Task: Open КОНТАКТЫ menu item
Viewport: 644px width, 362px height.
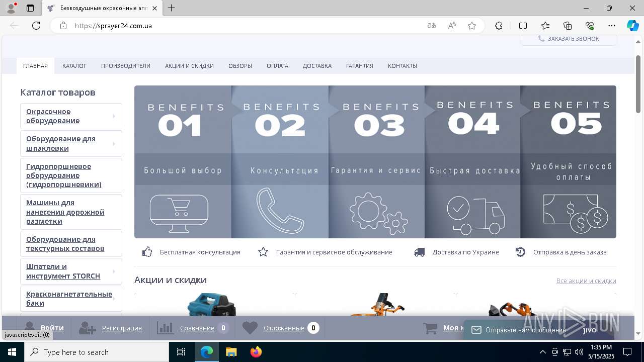Action: (403, 66)
